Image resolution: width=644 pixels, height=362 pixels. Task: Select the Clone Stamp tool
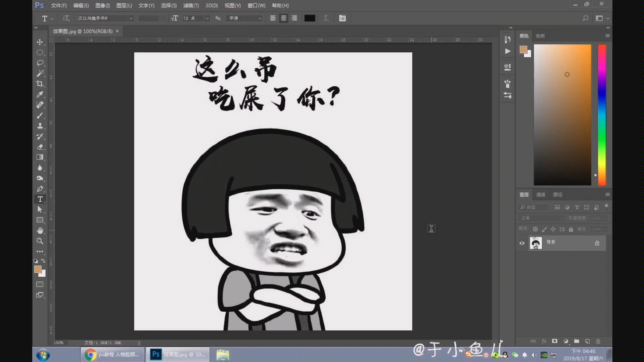(x=40, y=126)
